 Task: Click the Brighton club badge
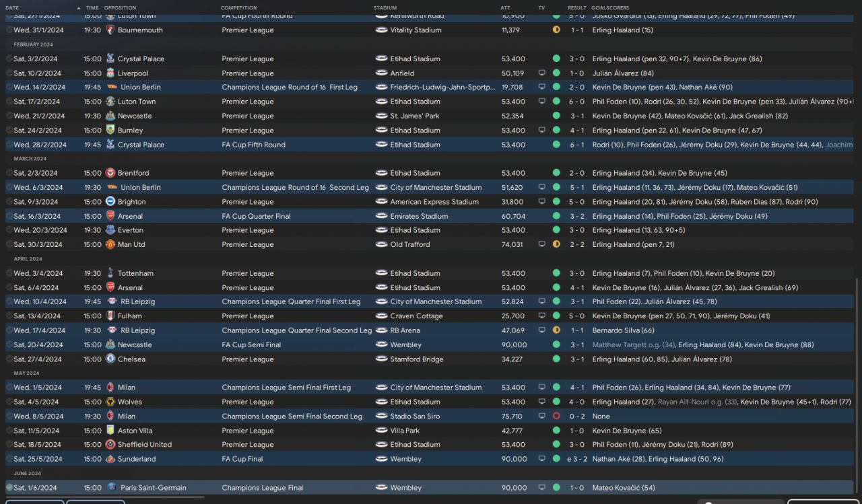(110, 202)
